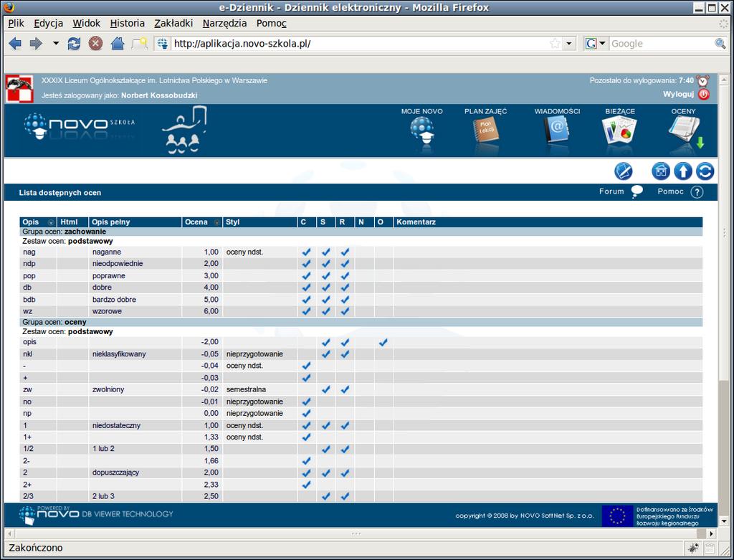
Task: Open the Historia menu
Action: pyautogui.click(x=128, y=23)
